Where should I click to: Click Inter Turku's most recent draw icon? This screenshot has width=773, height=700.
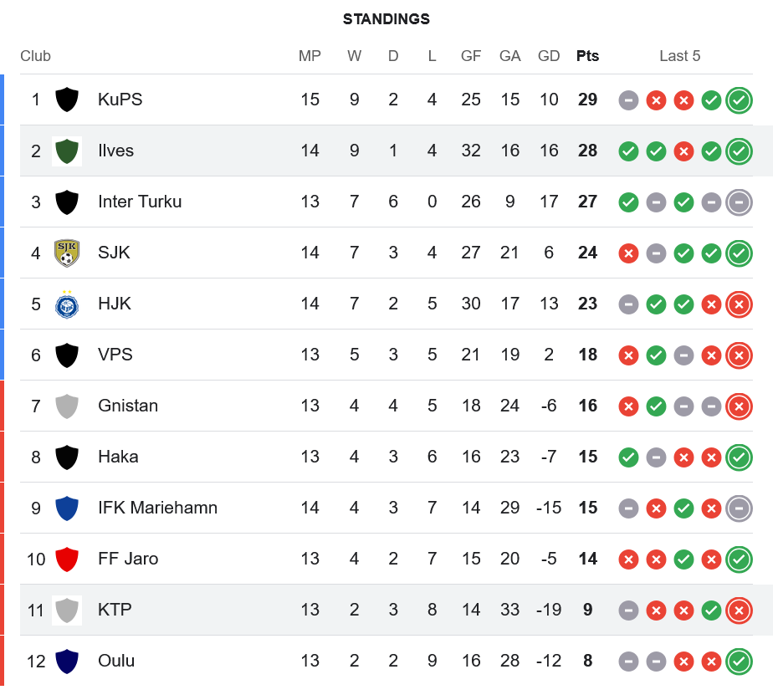(739, 202)
